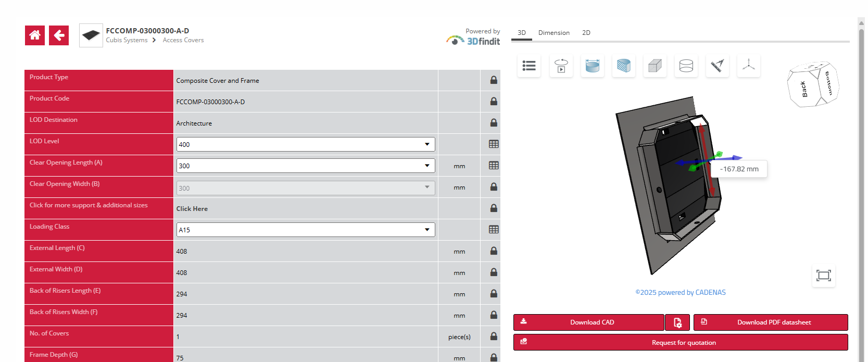This screenshot has height=362, width=868.
Task: Click the Download PDF datasheet button
Action: pyautogui.click(x=771, y=322)
